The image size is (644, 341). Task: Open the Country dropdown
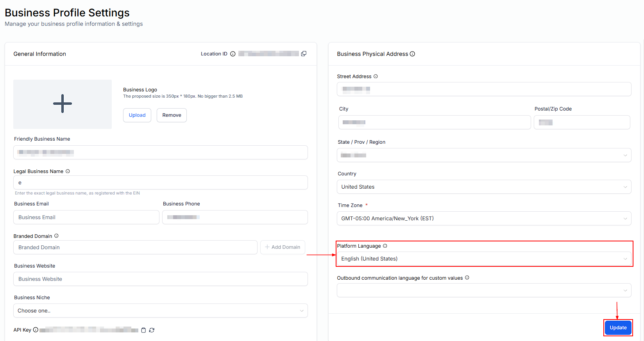coord(484,187)
